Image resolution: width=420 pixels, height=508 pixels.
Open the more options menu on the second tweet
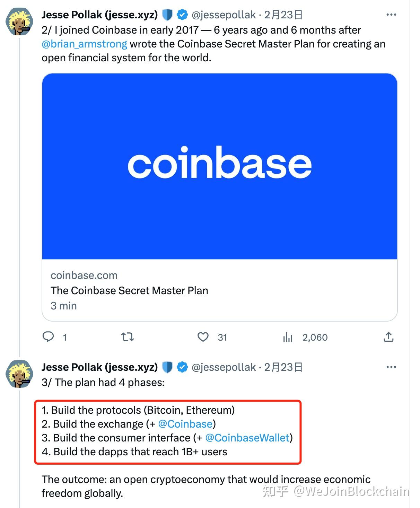(x=390, y=366)
